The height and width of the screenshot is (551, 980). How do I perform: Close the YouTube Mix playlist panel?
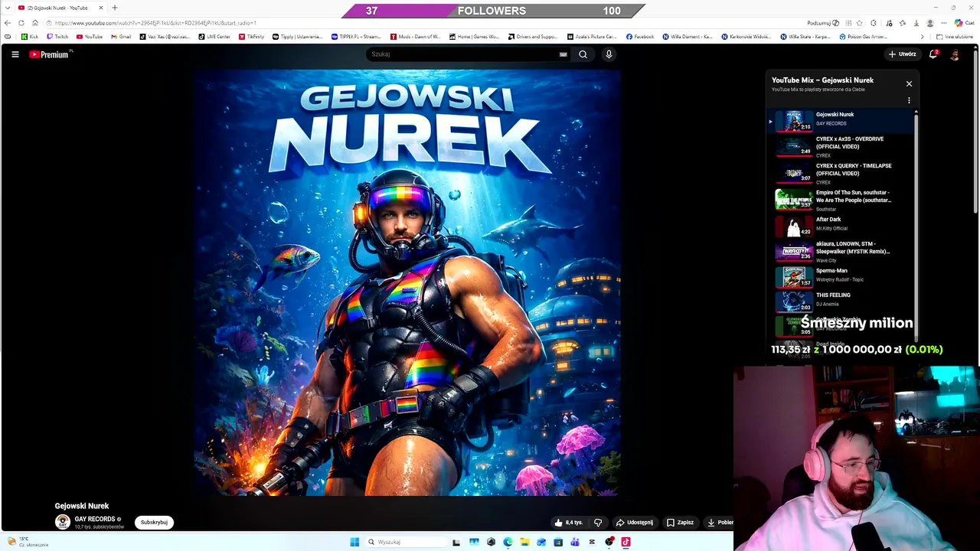coord(909,83)
